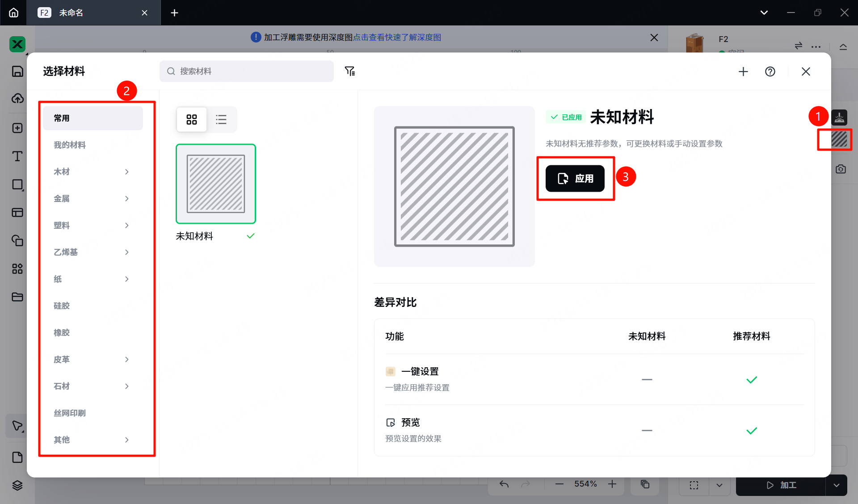Expand the 金属 category
This screenshot has width=858, height=504.
(x=93, y=198)
